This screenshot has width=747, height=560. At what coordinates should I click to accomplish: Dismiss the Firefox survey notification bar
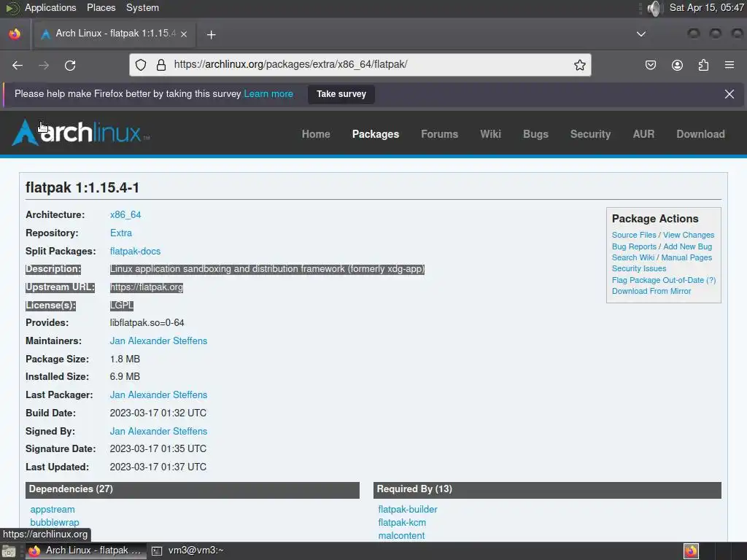(x=729, y=94)
